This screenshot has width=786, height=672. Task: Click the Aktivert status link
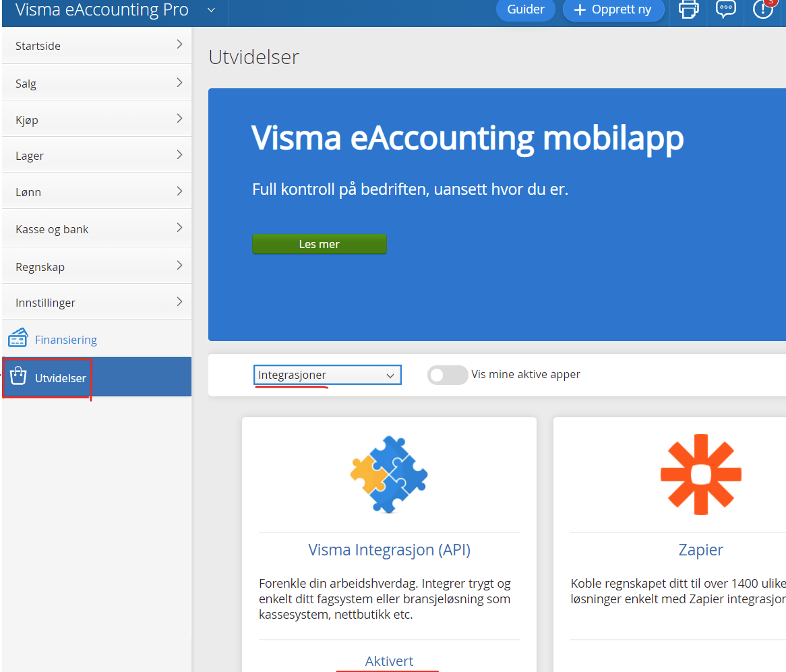click(389, 661)
